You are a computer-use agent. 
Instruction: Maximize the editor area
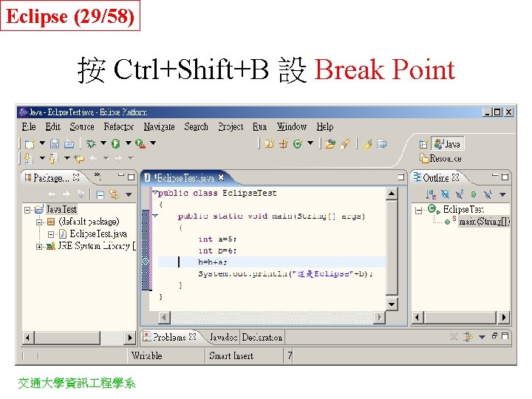point(401,177)
